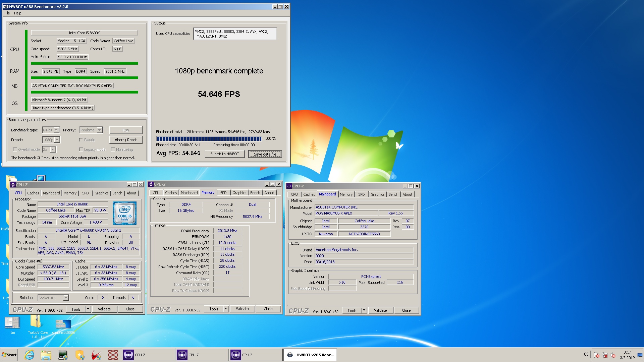
Task: Click Tools button in CPU-Z Mainboard window
Action: pyautogui.click(x=352, y=310)
